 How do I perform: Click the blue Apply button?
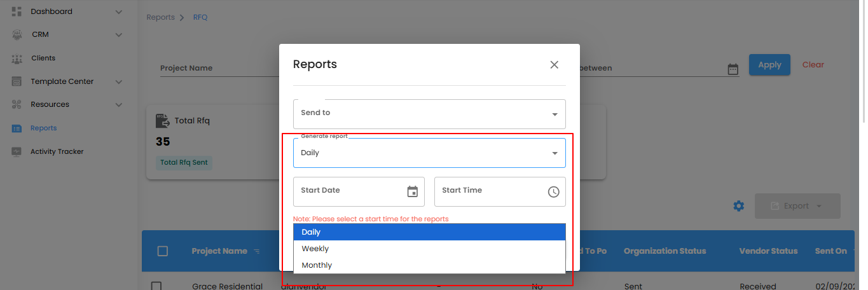pyautogui.click(x=769, y=65)
